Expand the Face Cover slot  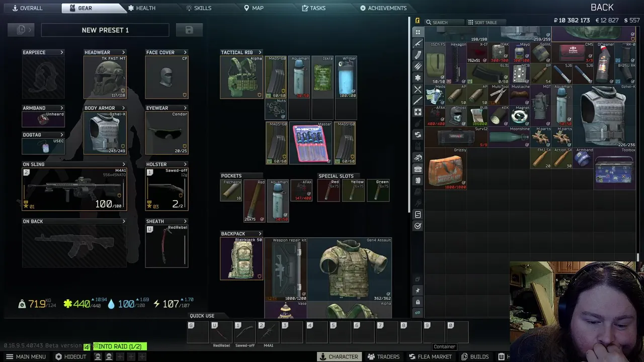(185, 52)
